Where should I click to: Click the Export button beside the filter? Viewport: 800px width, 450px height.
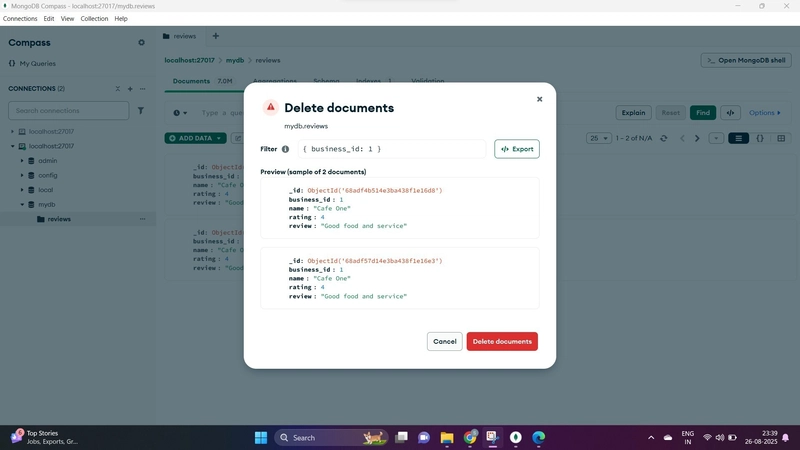tap(517, 149)
